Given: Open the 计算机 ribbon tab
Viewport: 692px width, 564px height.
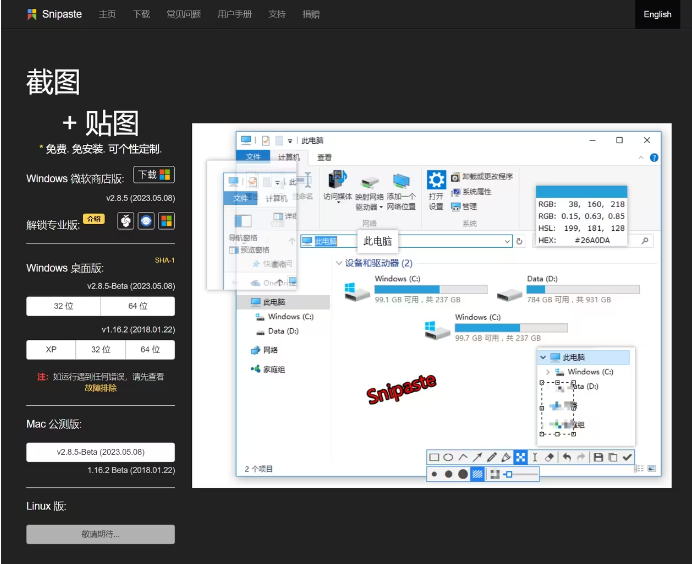Looking at the screenshot, I should pos(289,157).
